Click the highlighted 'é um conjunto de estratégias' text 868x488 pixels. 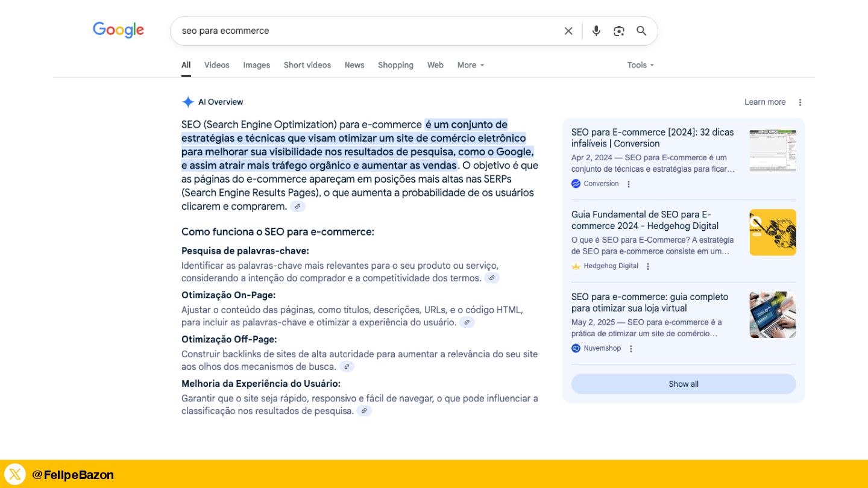coord(358,145)
